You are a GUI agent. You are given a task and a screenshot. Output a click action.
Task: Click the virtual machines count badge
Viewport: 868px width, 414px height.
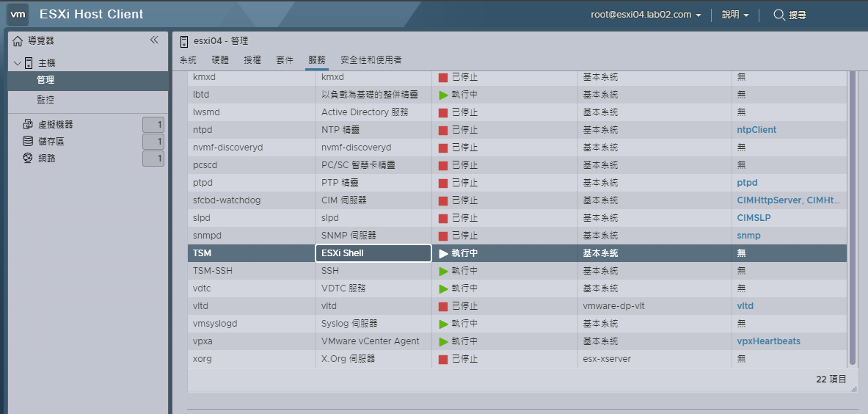(x=153, y=125)
